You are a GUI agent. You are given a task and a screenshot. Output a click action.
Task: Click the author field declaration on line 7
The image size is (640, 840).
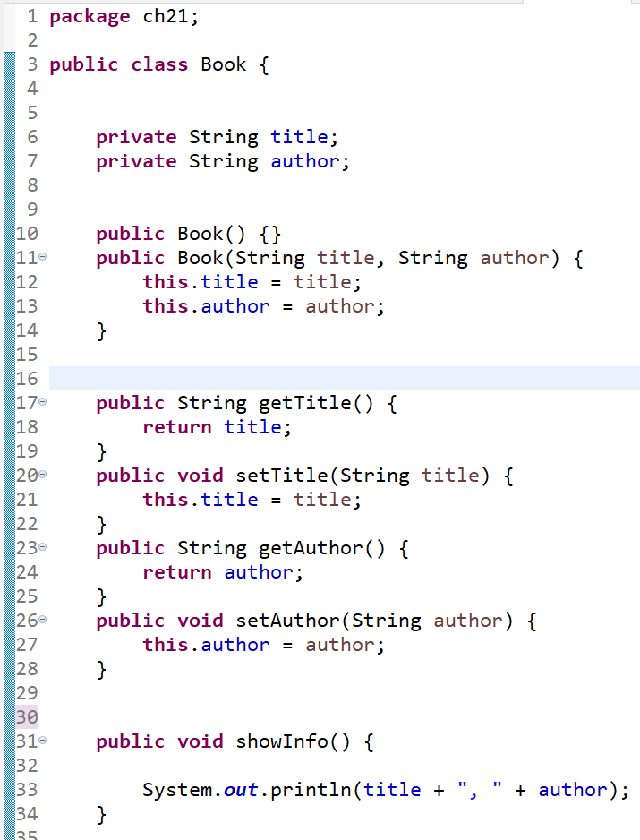click(x=305, y=160)
